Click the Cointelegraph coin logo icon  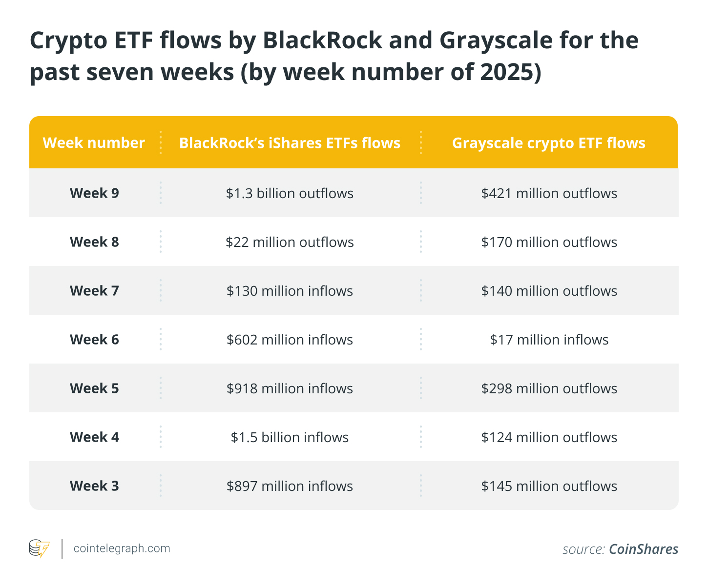point(39,548)
